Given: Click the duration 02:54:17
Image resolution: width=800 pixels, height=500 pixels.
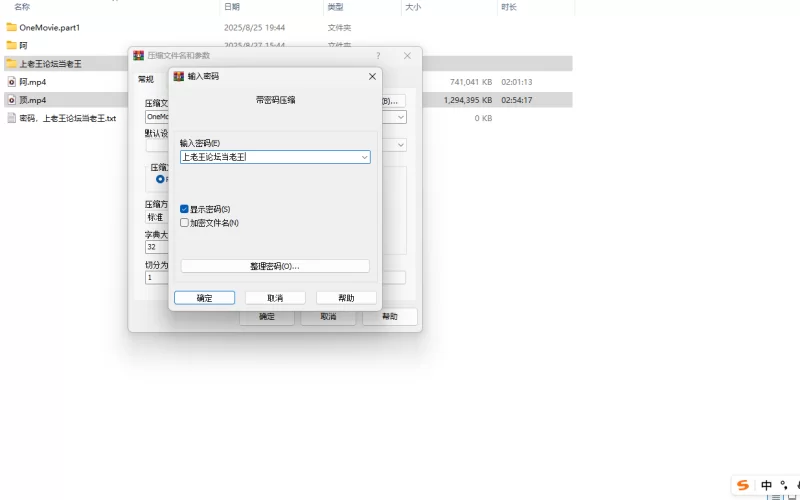Looking at the screenshot, I should point(517,100).
